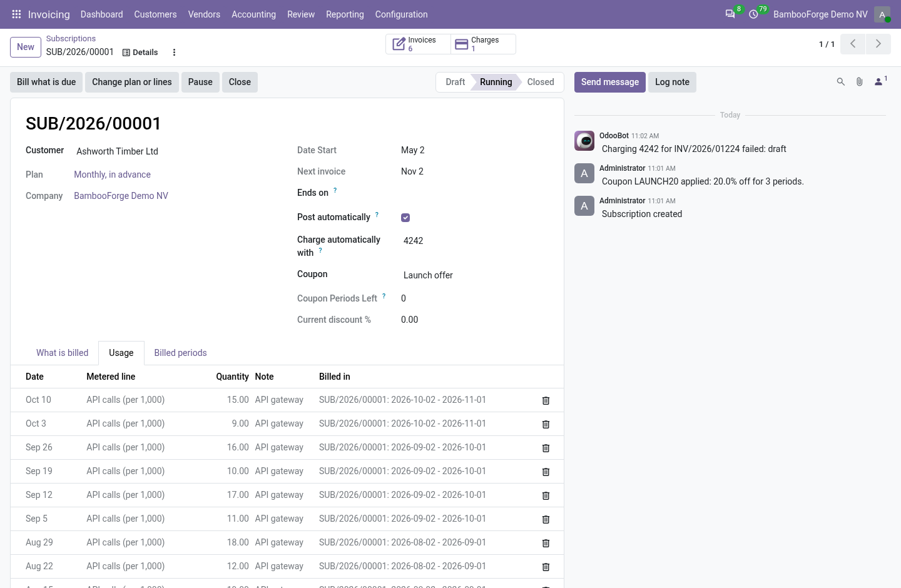Open the Dashboard menu item
Screen dimensions: 901x588
pos(101,14)
